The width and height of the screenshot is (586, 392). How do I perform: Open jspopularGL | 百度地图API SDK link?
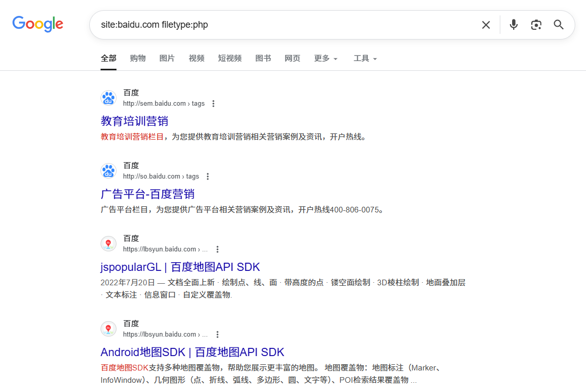click(180, 267)
